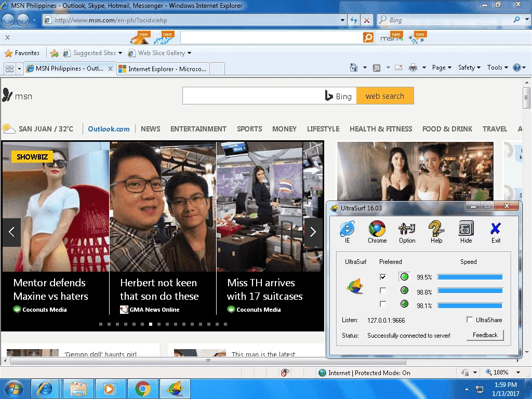Click the UltraSurf sailboat logo
Image resolution: width=532 pixels, height=399 pixels.
click(355, 286)
